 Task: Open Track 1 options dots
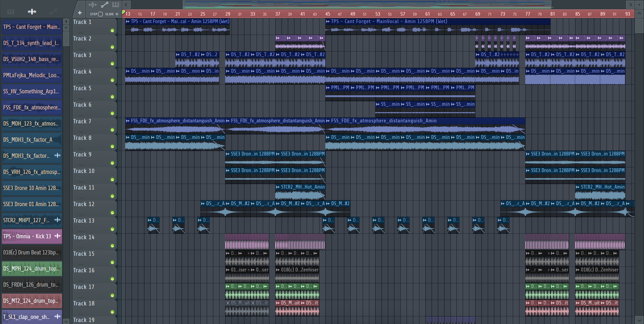tap(81, 32)
